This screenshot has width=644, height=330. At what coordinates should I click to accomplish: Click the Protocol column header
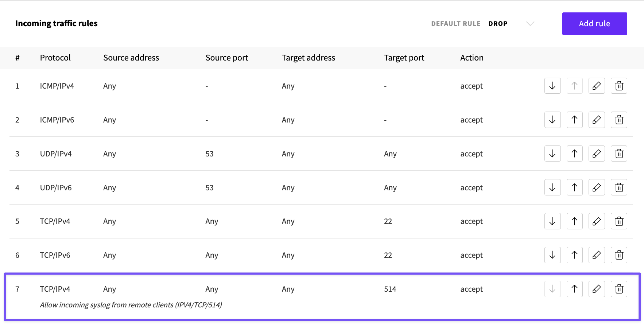click(55, 58)
